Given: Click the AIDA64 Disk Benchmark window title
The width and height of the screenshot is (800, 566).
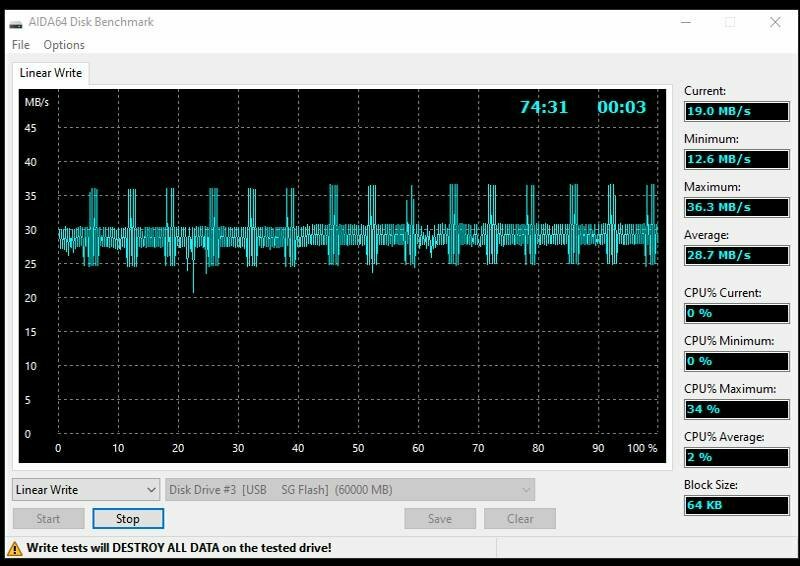Looking at the screenshot, I should [91, 22].
